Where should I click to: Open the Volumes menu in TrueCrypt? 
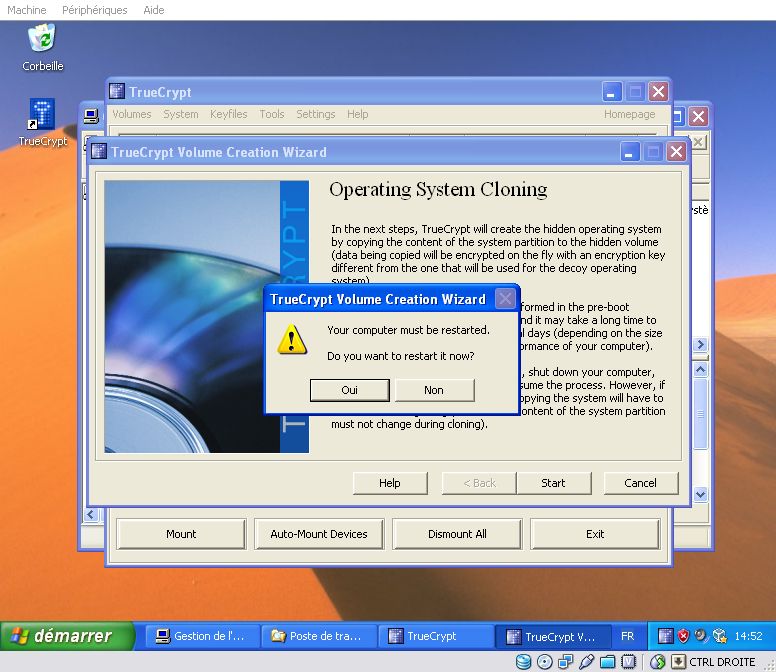point(132,114)
